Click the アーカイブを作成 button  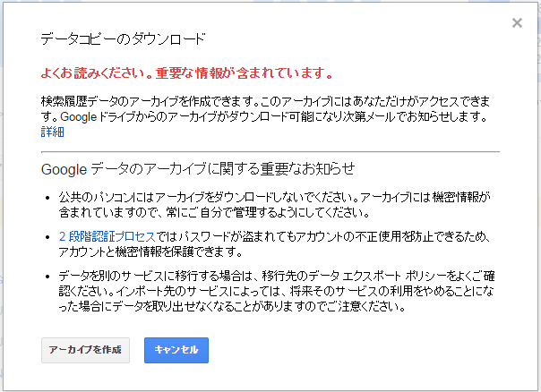coord(85,350)
